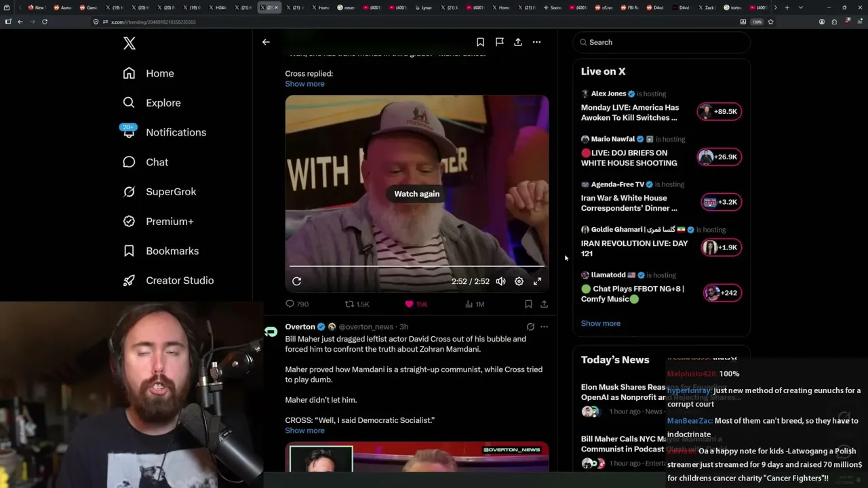Switch to the 'Zack' browser tab
Screen dimensions: 868x488
coord(709,7)
